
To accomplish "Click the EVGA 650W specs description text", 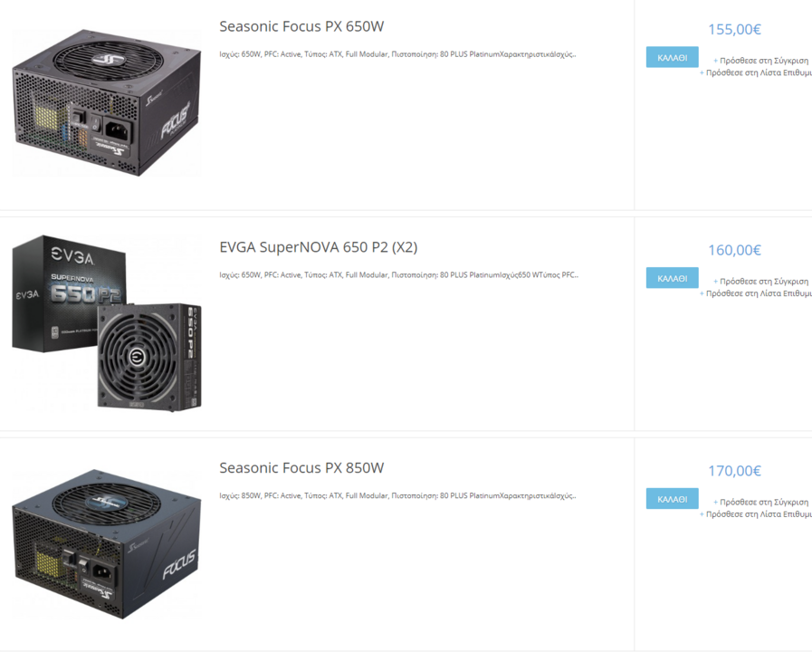I will tap(398, 275).
